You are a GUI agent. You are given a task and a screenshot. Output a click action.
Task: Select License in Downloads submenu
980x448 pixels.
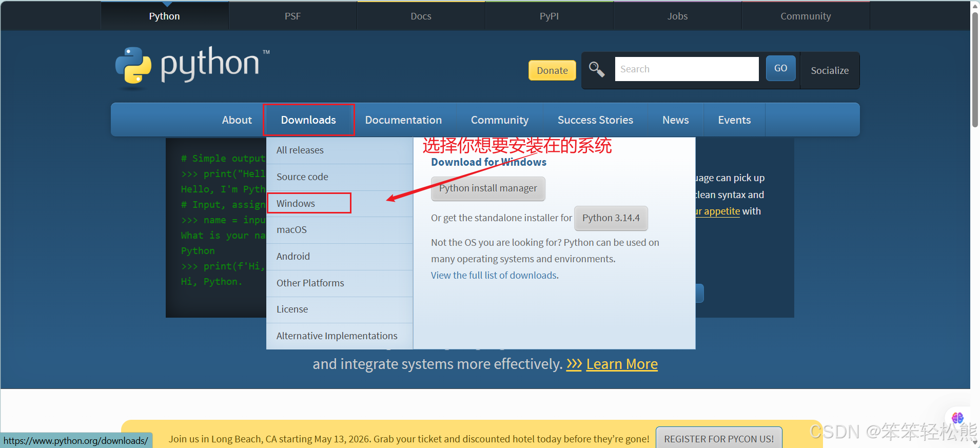click(x=340, y=309)
